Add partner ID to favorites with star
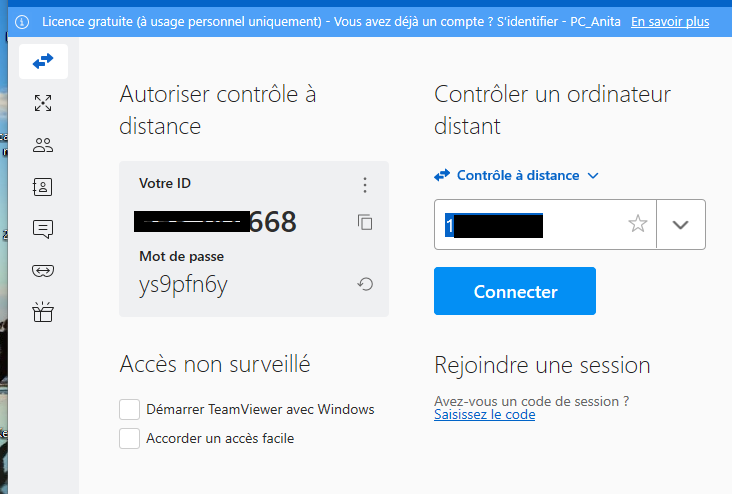This screenshot has width=732, height=494. click(638, 224)
